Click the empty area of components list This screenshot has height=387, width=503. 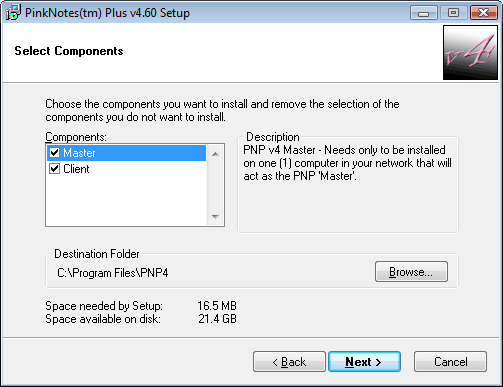click(x=126, y=201)
